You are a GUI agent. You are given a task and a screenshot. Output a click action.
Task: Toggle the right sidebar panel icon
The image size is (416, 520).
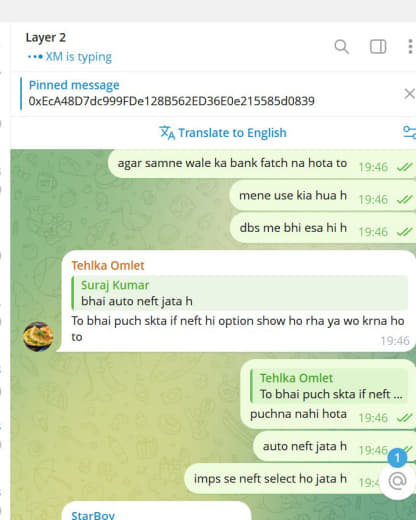pos(378,47)
